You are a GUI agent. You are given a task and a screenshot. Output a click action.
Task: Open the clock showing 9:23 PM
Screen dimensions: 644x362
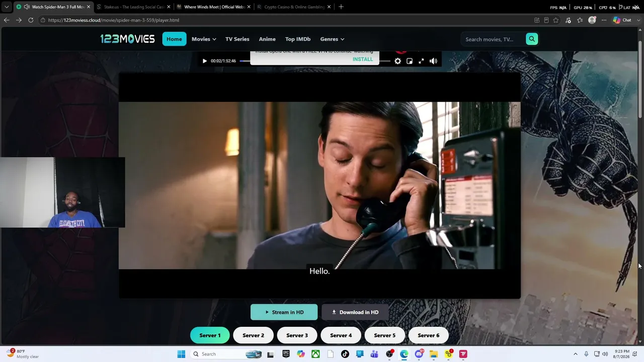coord(622,354)
